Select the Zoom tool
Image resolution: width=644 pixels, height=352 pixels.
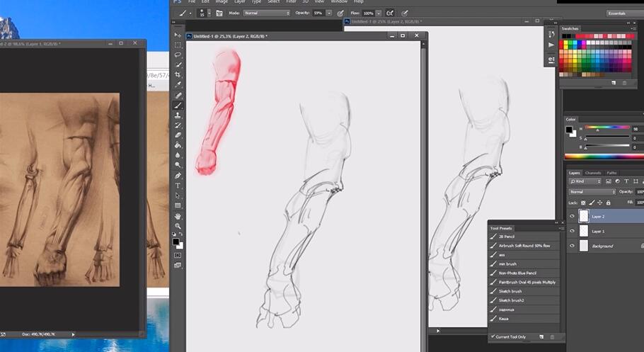[x=178, y=226]
